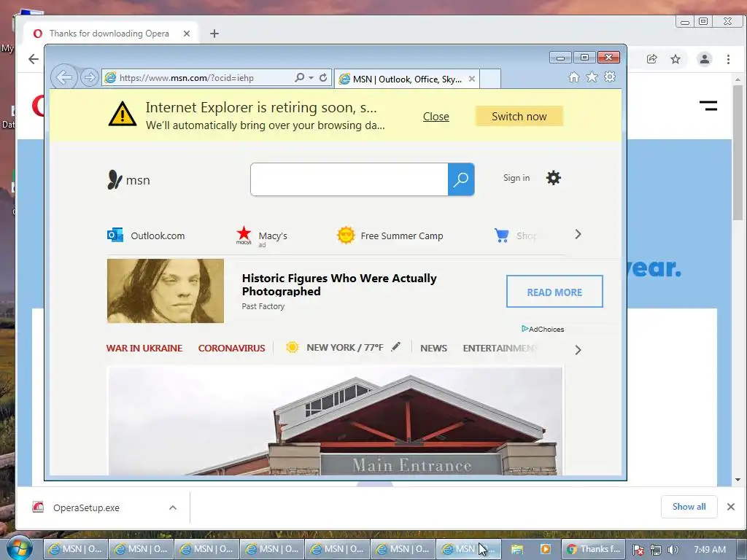Image resolution: width=747 pixels, height=560 pixels.
Task: Click Show all downloads button
Action: (689, 507)
